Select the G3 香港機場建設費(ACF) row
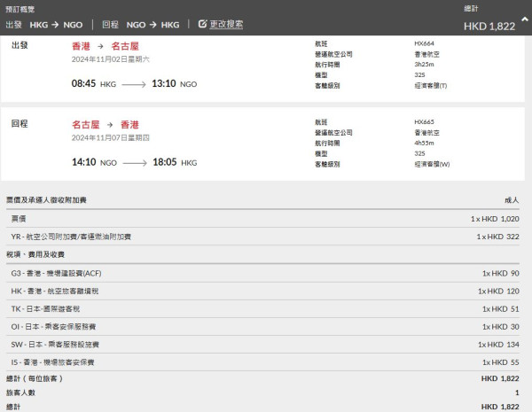Image resolution: width=532 pixels, height=412 pixels. [62, 273]
